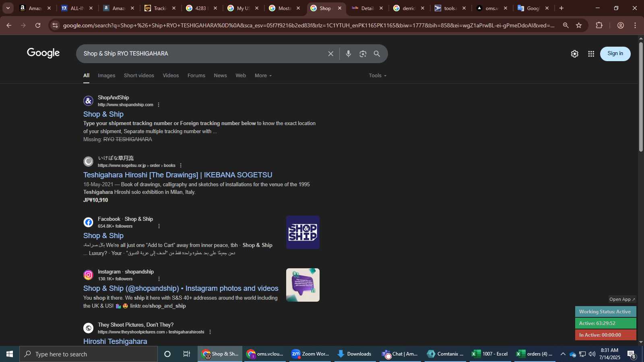Open the Cortana circle on taskbar
Image resolution: width=644 pixels, height=362 pixels.
pos(167,354)
